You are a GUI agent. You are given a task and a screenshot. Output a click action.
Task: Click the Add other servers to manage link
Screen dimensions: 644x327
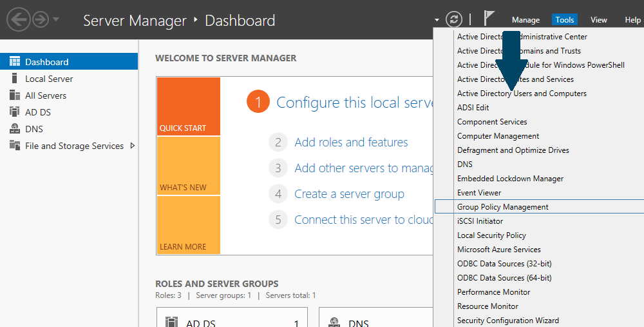tap(363, 168)
